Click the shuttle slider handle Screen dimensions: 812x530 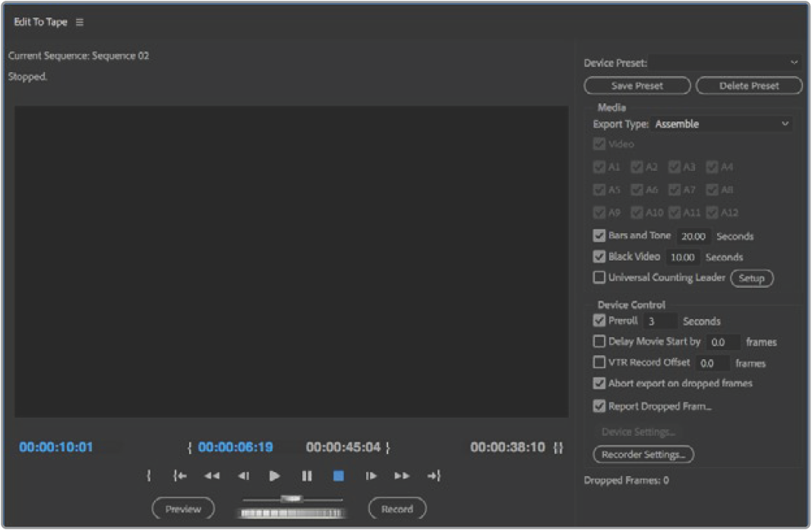pos(292,499)
